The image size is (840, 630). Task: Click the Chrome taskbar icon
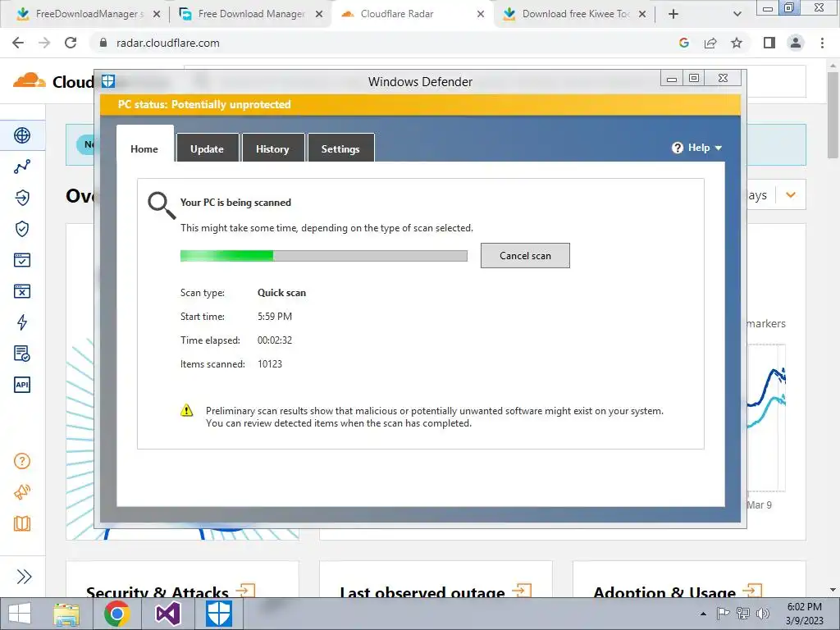pos(116,614)
